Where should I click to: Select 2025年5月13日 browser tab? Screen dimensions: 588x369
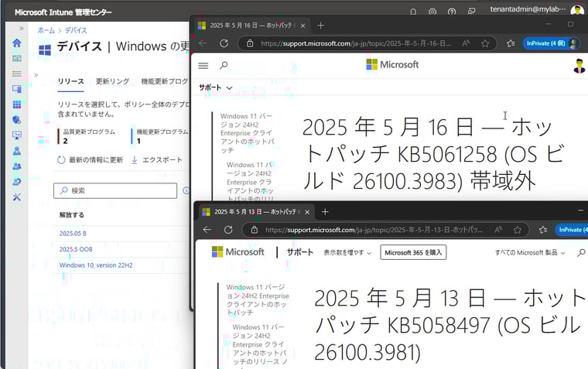[x=257, y=212]
